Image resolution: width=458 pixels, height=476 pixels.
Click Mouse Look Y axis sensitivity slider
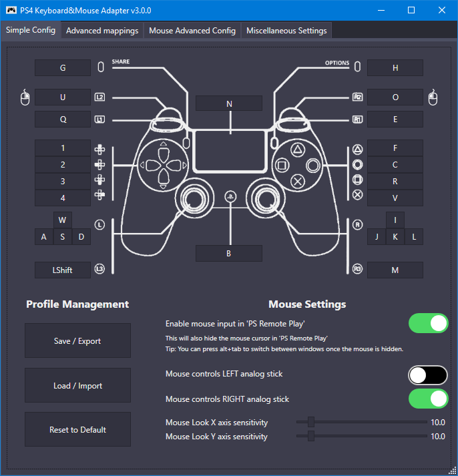361,436
